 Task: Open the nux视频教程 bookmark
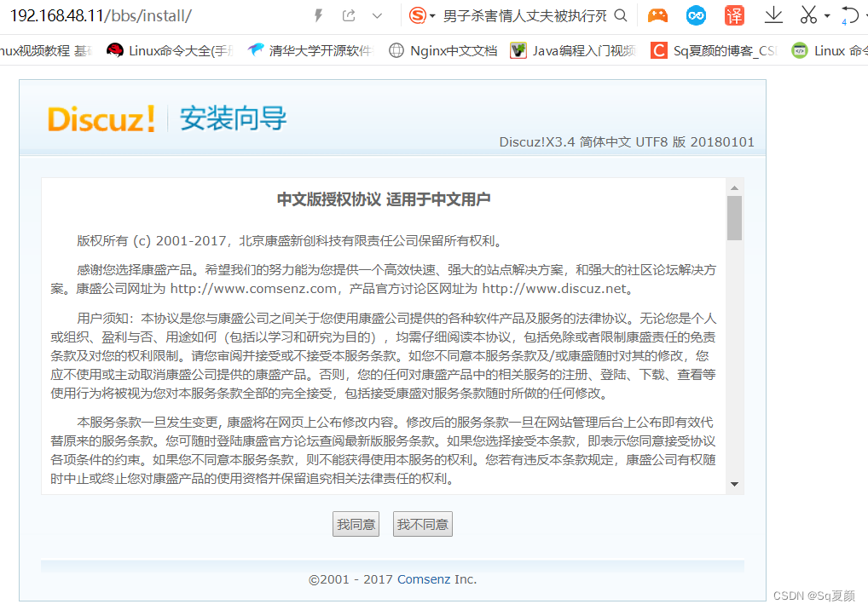coord(46,51)
